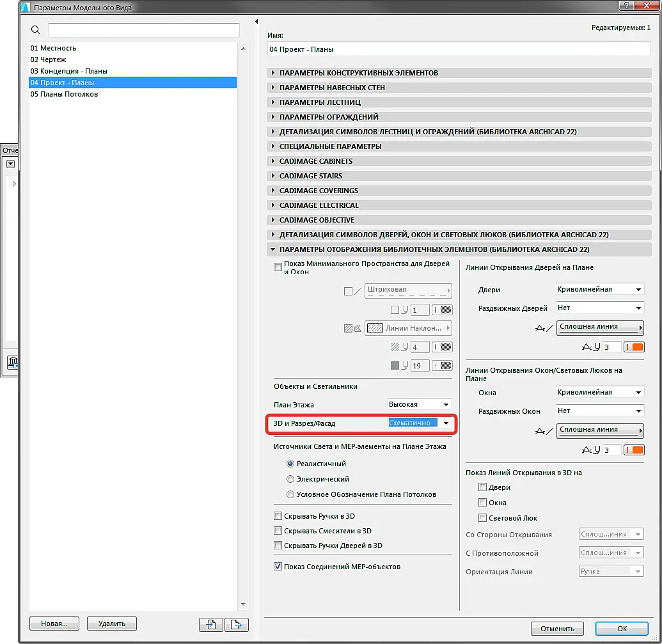The width and height of the screenshot is (662, 644).
Task: Check the Световой Люк checkbox
Action: pyautogui.click(x=482, y=517)
